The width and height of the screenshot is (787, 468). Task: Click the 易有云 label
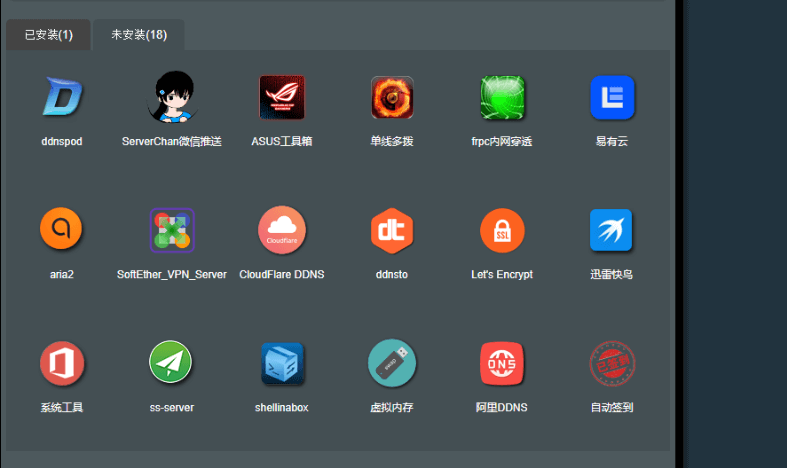point(612,141)
